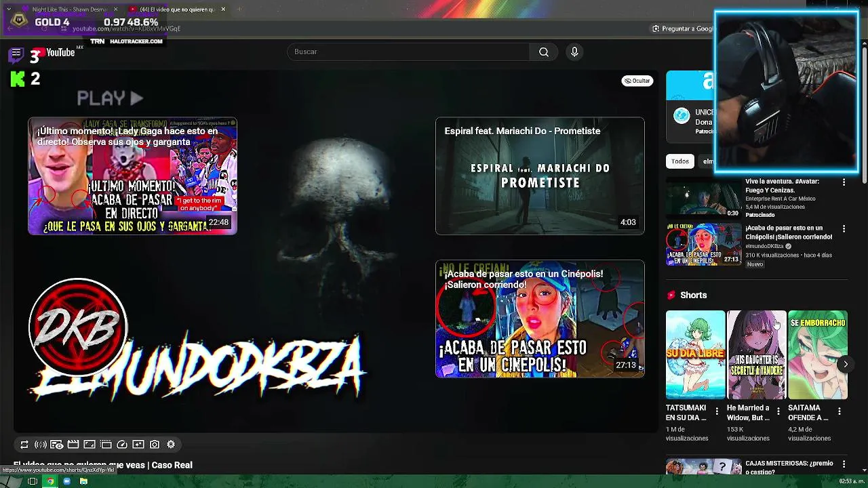Click the search magnifier button
Screen dimensions: 868x488
point(544,52)
